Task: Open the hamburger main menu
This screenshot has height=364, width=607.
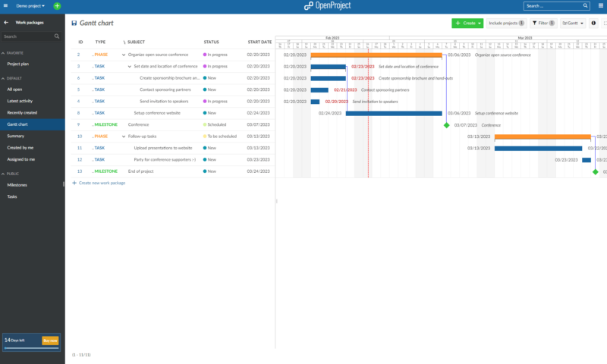Action: (x=5, y=6)
